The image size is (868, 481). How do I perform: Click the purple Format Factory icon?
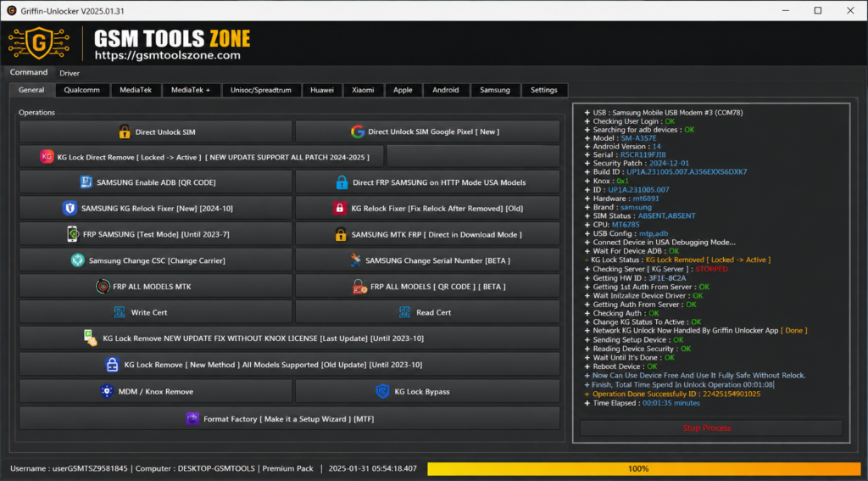(x=192, y=418)
